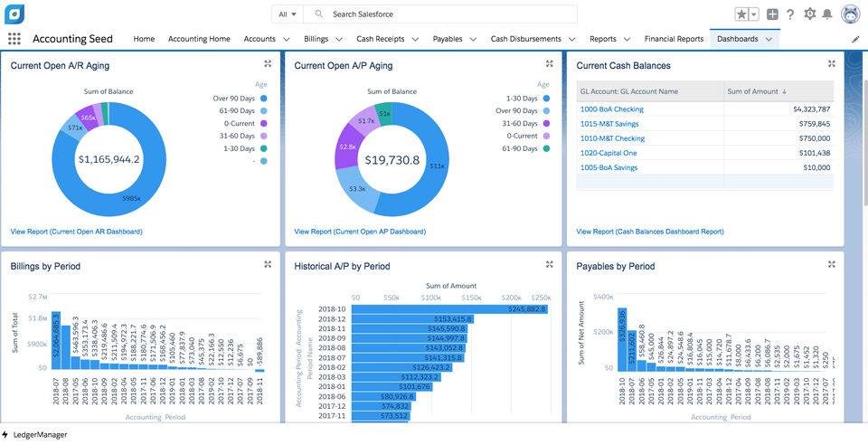
Task: Click the 61-90 Days A/P legend swatch
Action: pos(546,148)
